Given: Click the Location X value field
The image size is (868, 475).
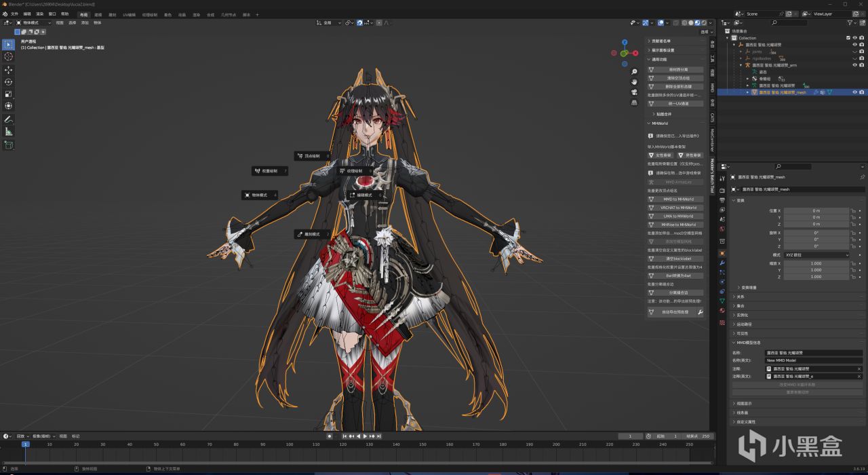Looking at the screenshot, I should point(816,211).
